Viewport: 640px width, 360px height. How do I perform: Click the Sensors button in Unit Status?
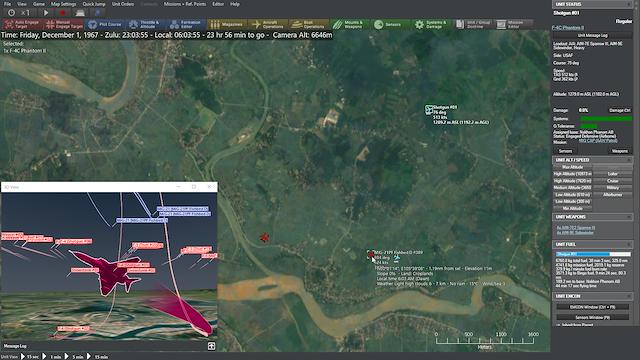[x=565, y=151]
